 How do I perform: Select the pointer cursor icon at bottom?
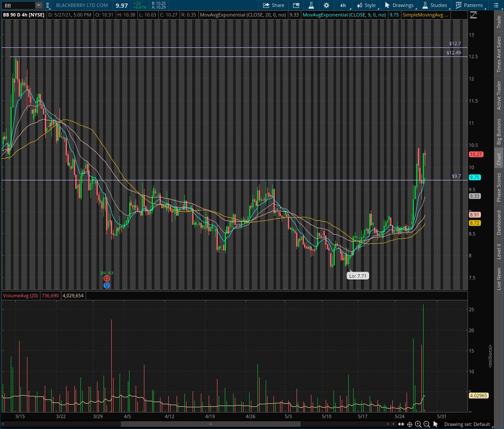tap(436, 424)
